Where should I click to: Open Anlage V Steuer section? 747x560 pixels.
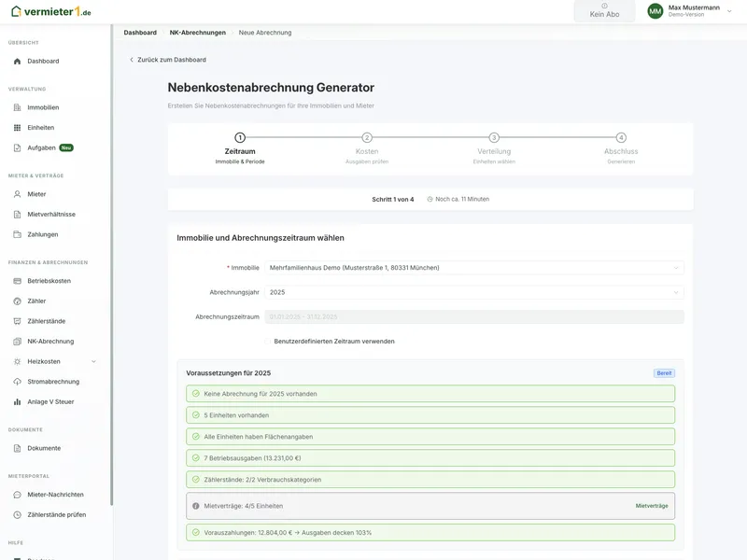[49, 401]
